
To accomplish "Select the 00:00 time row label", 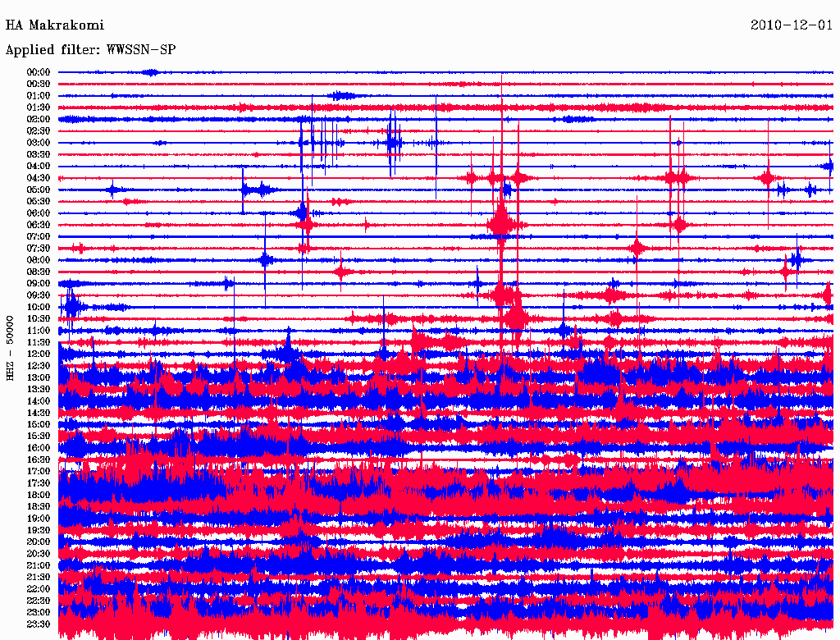I will (39, 72).
